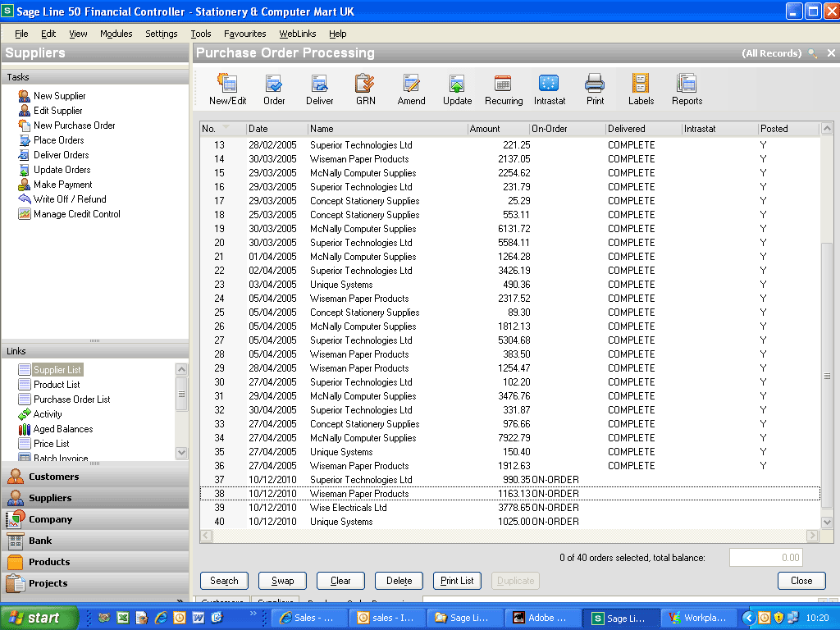Click the Links panel scroll-down arrow
This screenshot has width=840, height=630.
181,453
